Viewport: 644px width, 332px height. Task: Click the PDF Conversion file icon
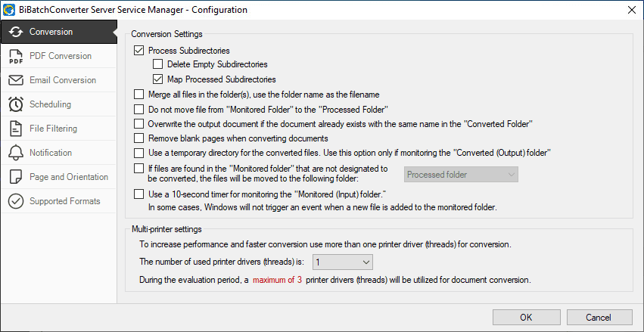coord(16,56)
